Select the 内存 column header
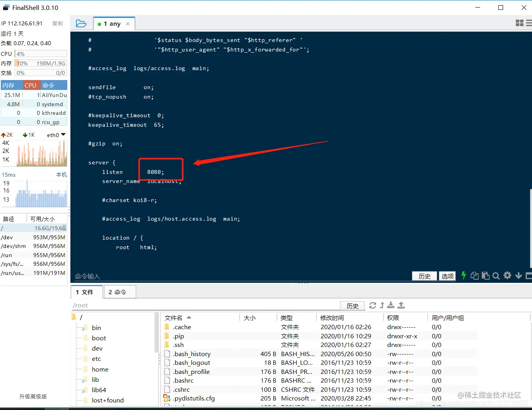532x410 pixels. tap(11, 85)
